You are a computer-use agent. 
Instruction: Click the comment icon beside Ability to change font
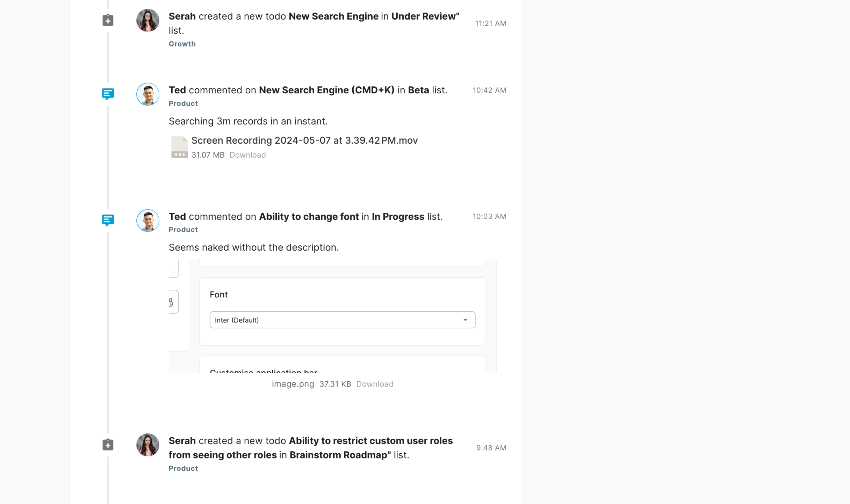(108, 220)
